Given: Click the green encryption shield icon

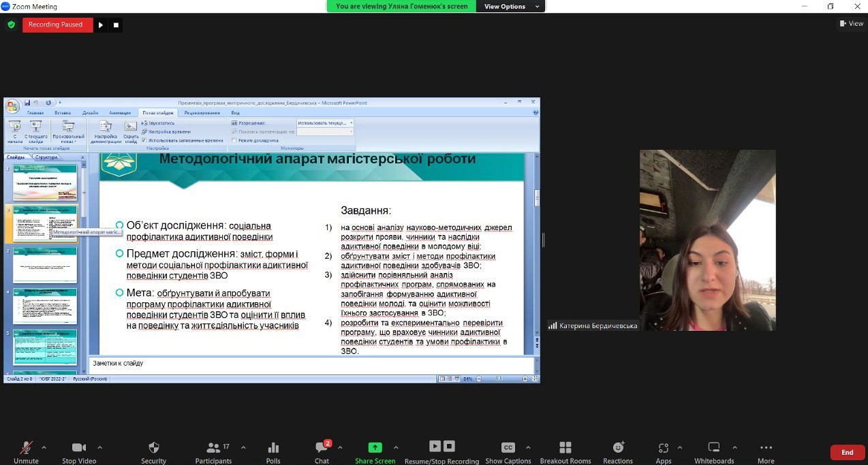Looking at the screenshot, I should coord(11,25).
